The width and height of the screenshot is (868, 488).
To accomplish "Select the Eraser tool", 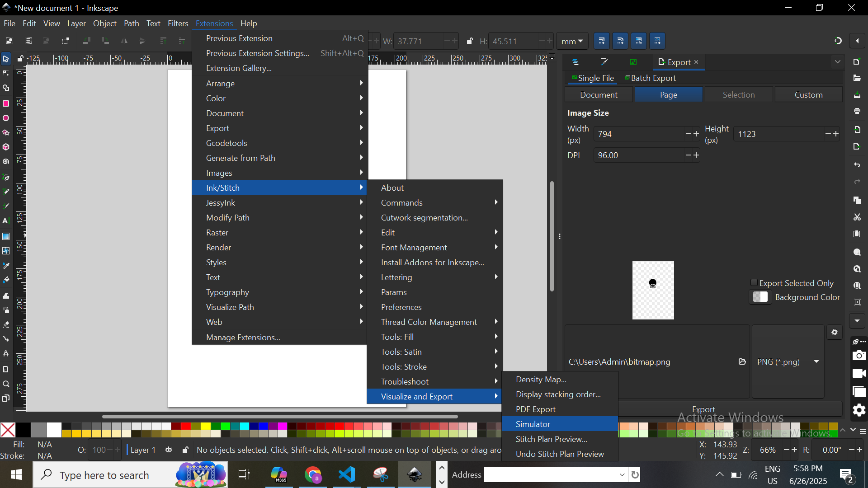I will [6, 325].
